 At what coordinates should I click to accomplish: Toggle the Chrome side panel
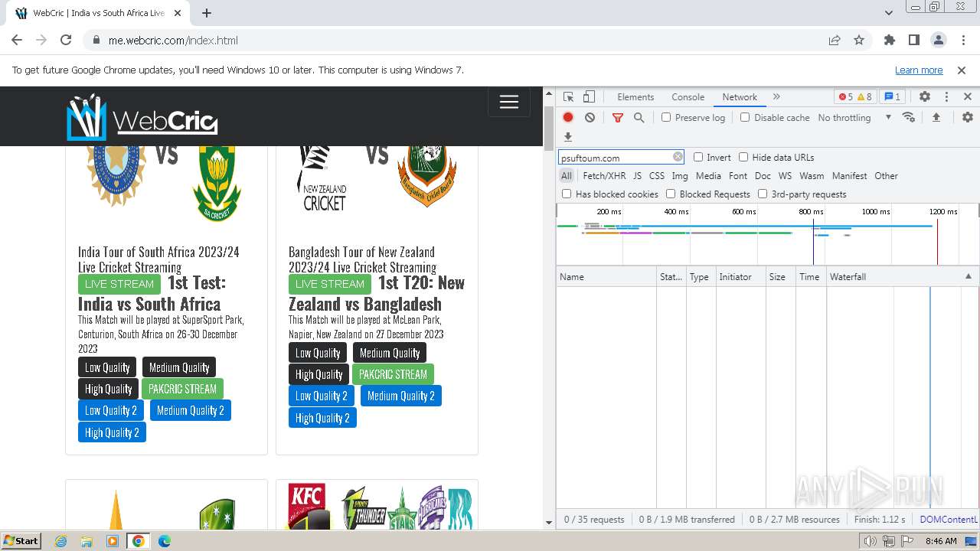(x=914, y=41)
